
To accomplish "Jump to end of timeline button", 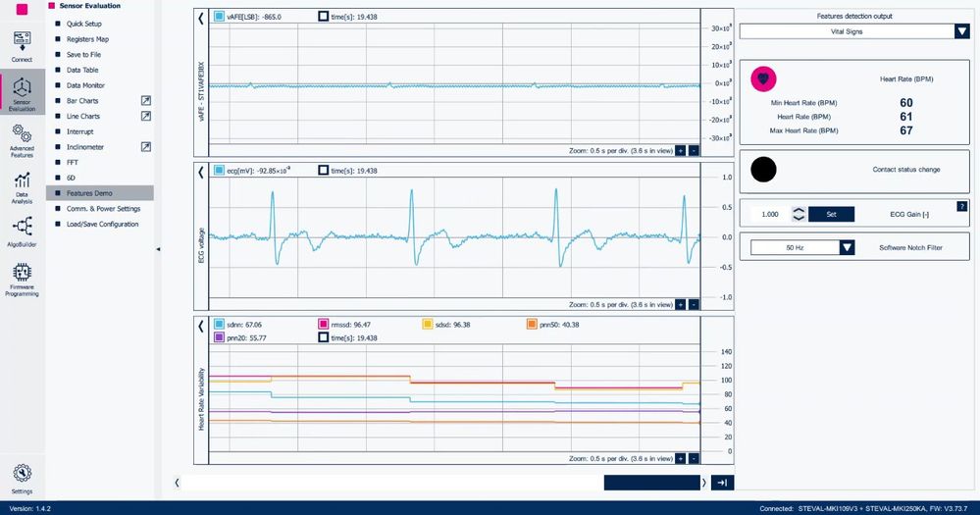I will pyautogui.click(x=723, y=483).
